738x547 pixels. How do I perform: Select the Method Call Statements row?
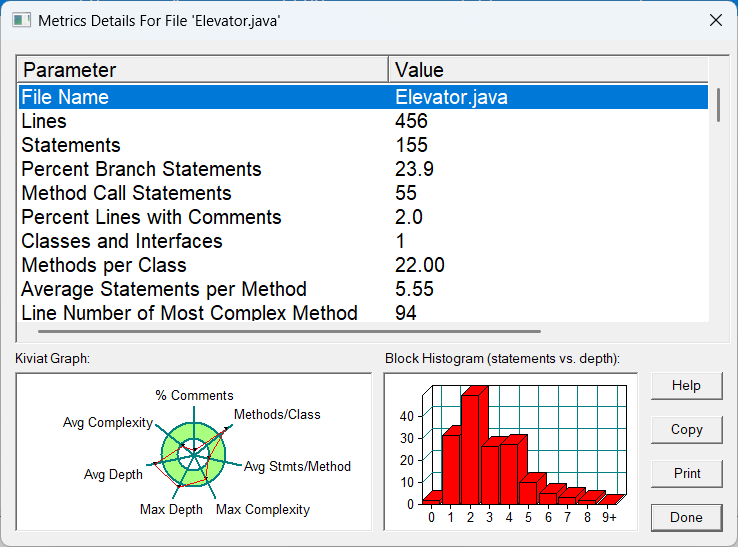(x=363, y=193)
